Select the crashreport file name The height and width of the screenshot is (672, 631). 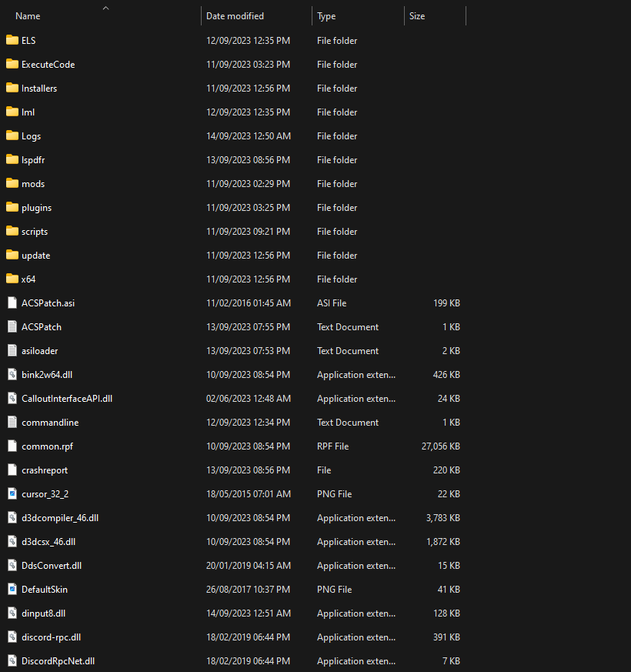[x=45, y=470]
